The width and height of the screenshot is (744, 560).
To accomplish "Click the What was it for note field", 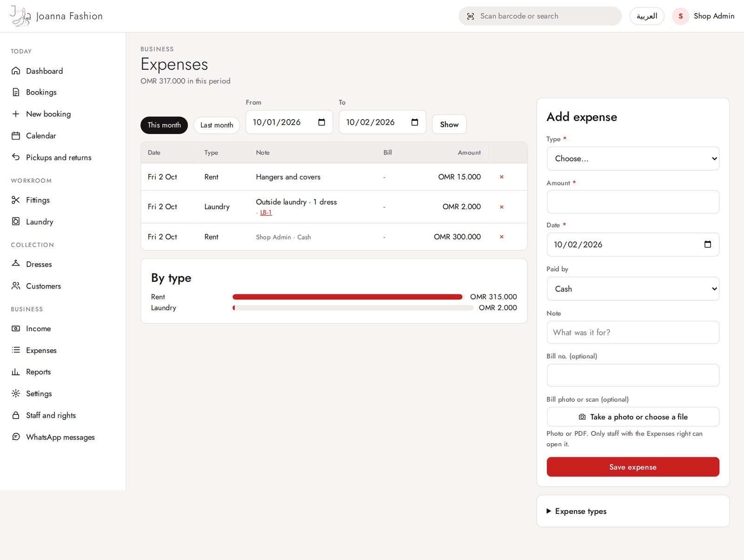I will click(633, 333).
